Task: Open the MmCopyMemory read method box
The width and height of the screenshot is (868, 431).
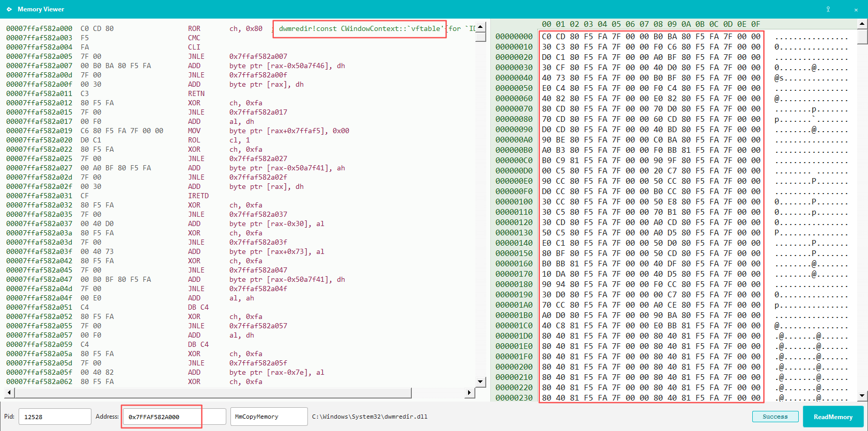Action: click(x=269, y=417)
